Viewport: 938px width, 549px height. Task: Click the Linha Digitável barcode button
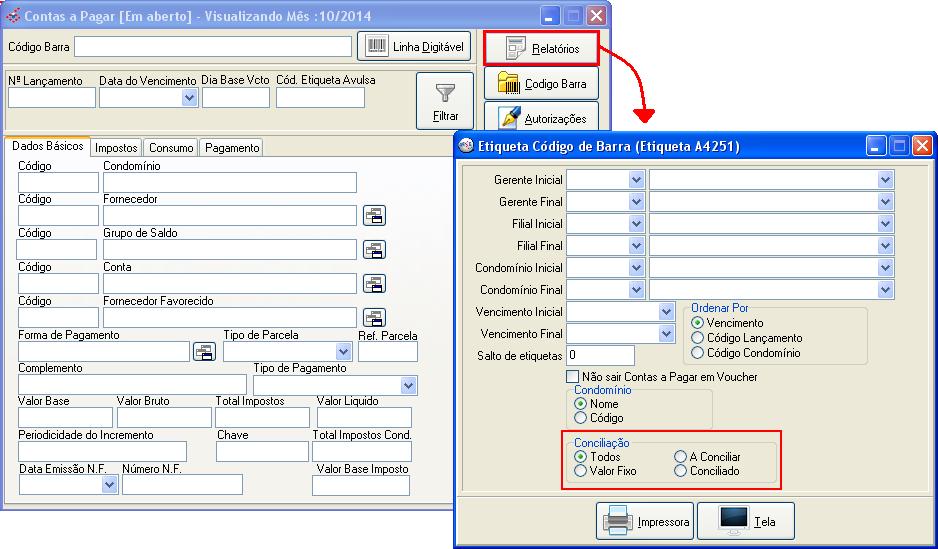[x=414, y=47]
